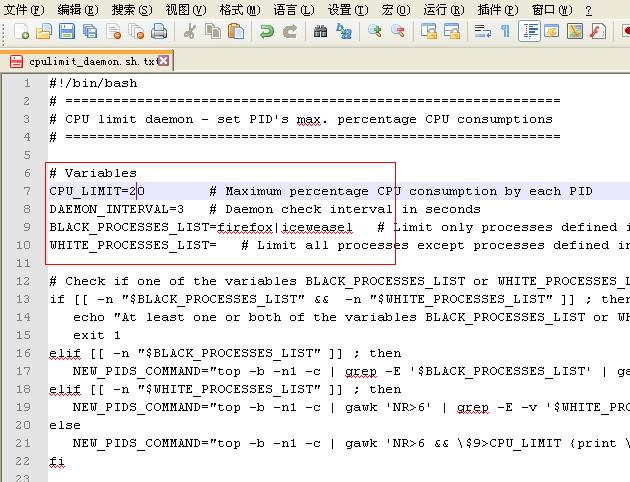Toggle synchronize vertical scrolling icon

tap(429, 31)
